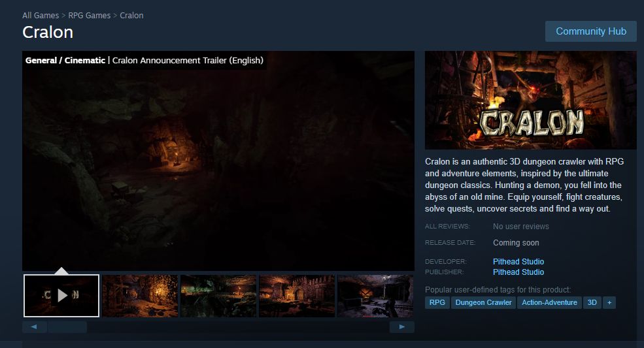Select the RPG tag

(437, 302)
